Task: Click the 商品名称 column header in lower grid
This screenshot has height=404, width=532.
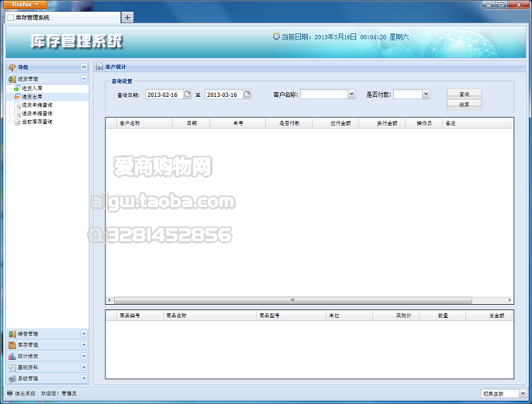Action: [x=209, y=316]
